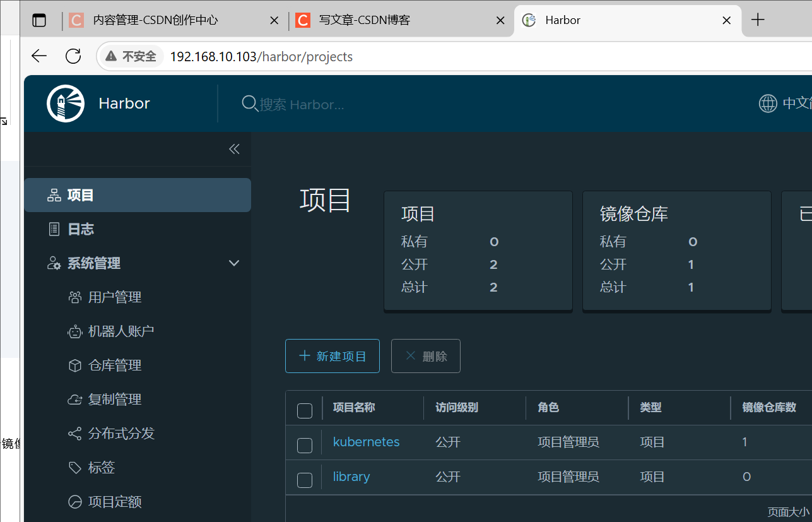This screenshot has height=522, width=812.
Task: Open the library project link
Action: tap(351, 477)
